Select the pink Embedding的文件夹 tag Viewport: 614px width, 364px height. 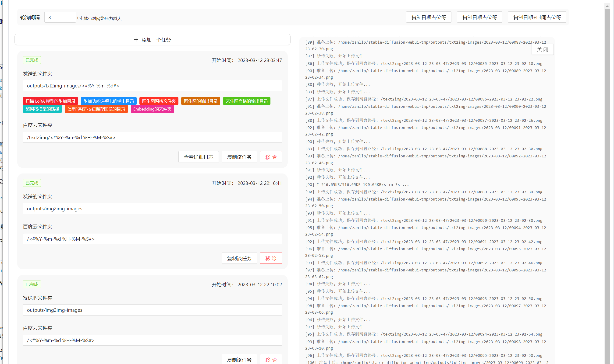[152, 109]
